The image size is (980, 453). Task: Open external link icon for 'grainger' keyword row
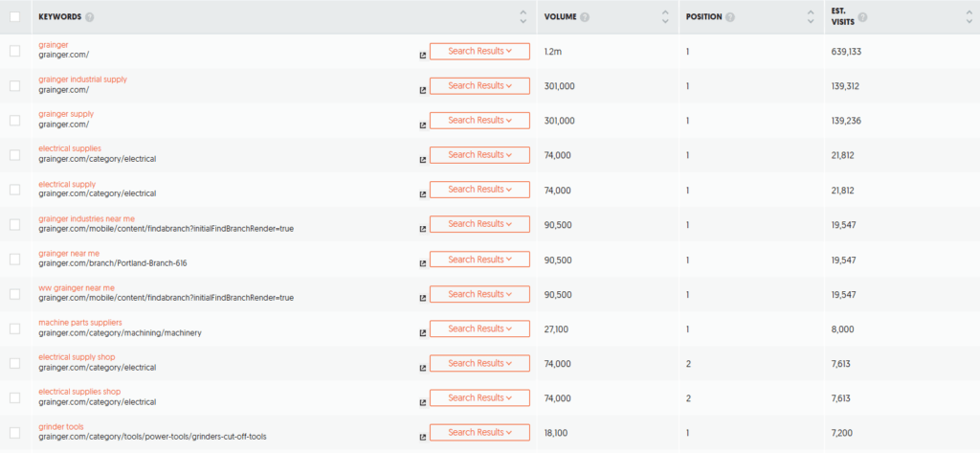point(422,55)
